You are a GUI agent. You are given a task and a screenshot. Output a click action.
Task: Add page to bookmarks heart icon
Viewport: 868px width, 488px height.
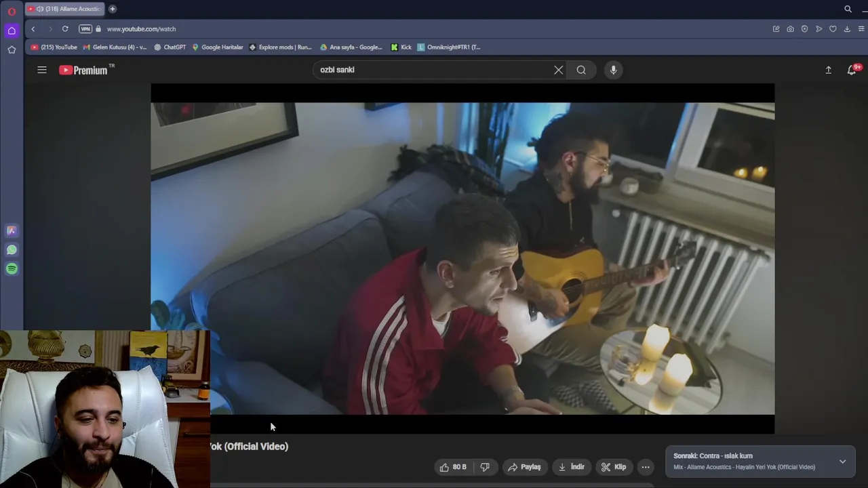click(x=833, y=29)
